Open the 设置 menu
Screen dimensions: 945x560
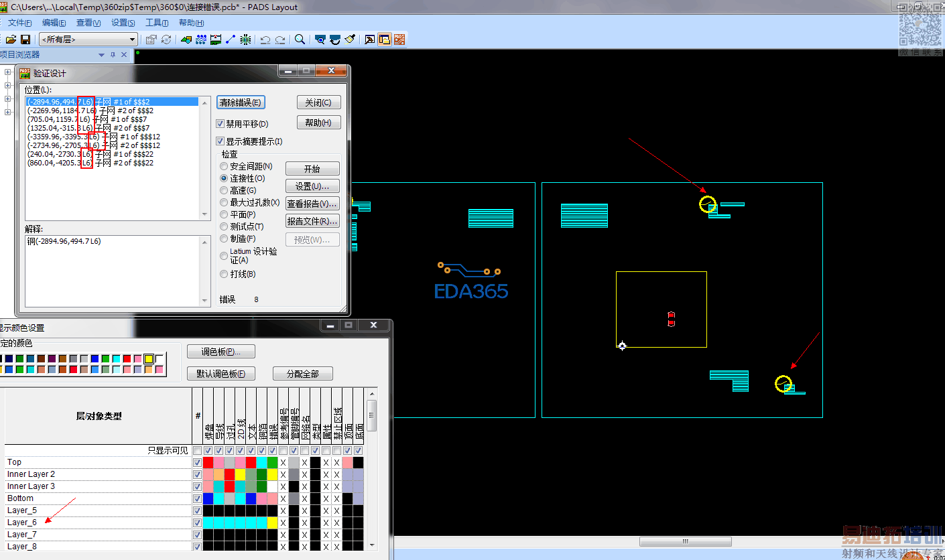click(123, 23)
